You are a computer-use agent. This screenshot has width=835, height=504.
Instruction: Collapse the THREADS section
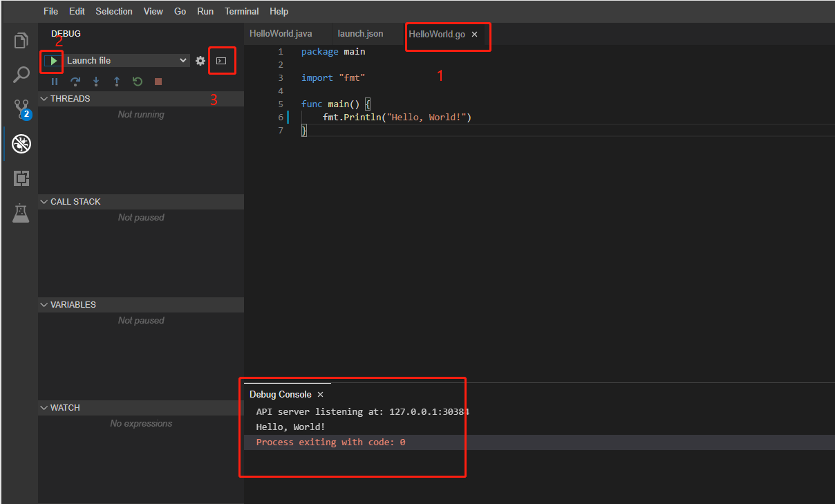(141, 99)
